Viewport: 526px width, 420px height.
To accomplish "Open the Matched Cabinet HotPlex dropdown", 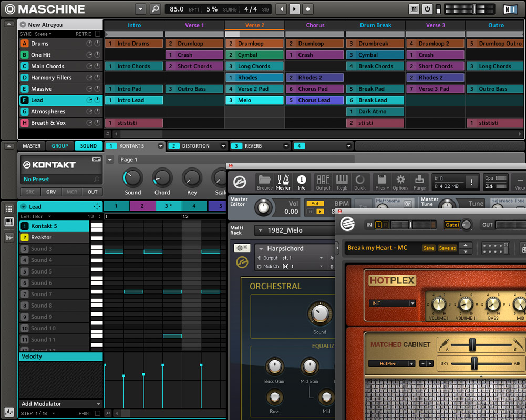I will point(392,364).
